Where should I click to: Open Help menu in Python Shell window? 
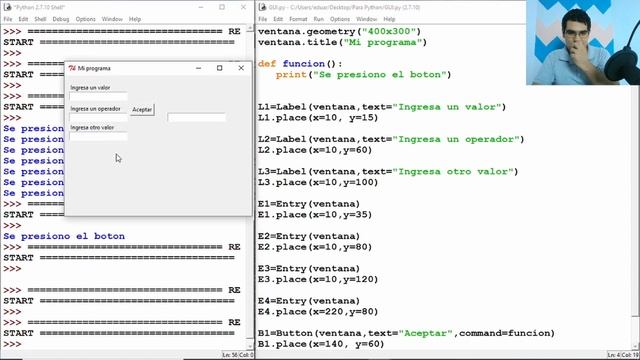click(x=135, y=19)
